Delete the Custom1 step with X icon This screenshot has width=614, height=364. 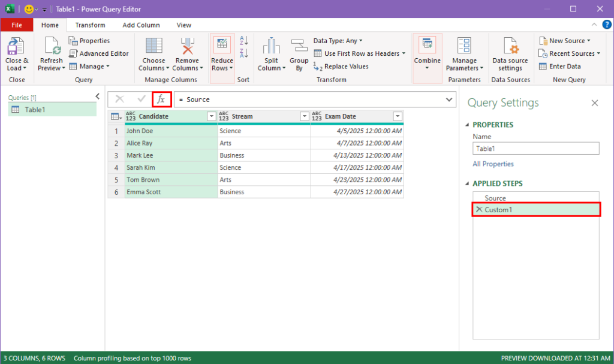[x=479, y=210]
